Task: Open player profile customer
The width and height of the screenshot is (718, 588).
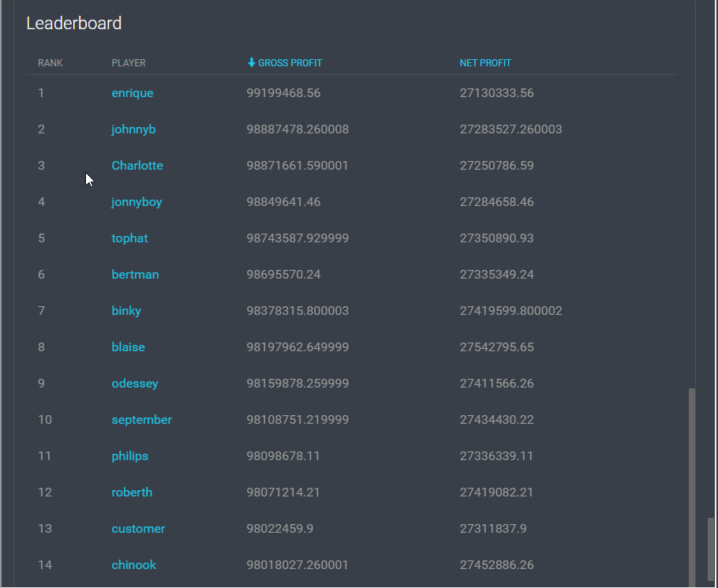Action: click(138, 529)
